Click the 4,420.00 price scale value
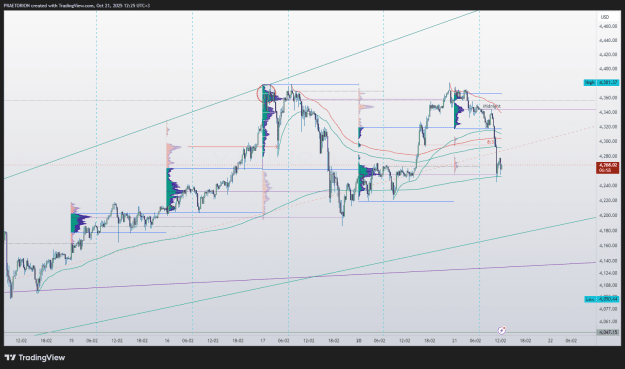The height and width of the screenshot is (369, 625). coord(608,55)
